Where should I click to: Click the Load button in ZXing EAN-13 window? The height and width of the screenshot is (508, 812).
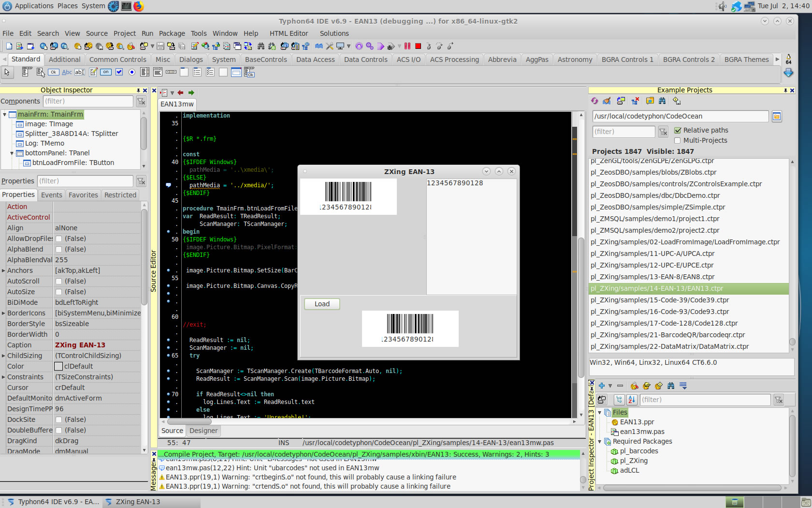point(322,304)
